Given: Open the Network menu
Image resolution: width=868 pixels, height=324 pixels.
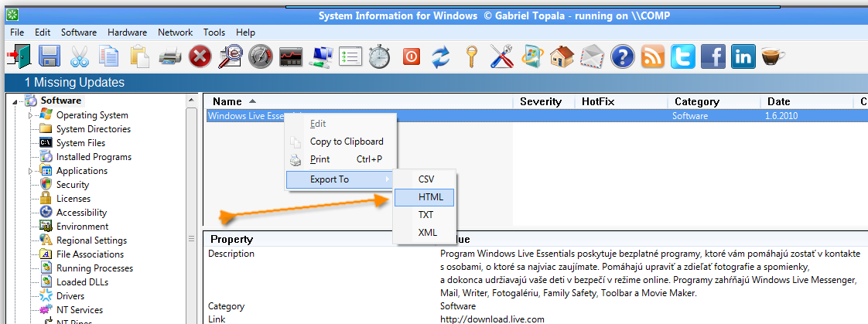Looking at the screenshot, I should (x=175, y=32).
